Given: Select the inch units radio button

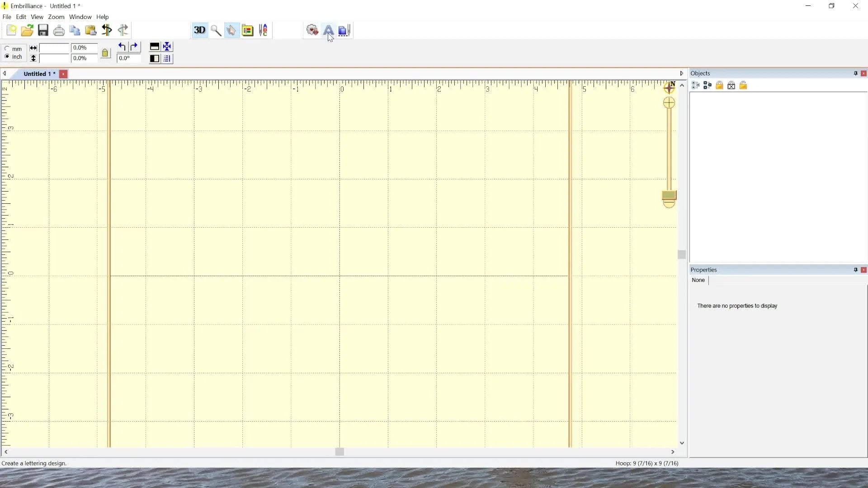Looking at the screenshot, I should coord(7,57).
